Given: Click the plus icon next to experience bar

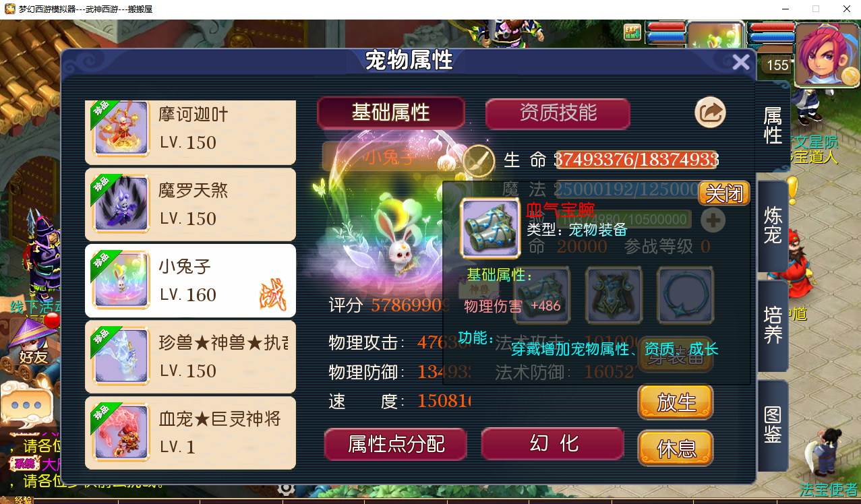Looking at the screenshot, I should (713, 220).
